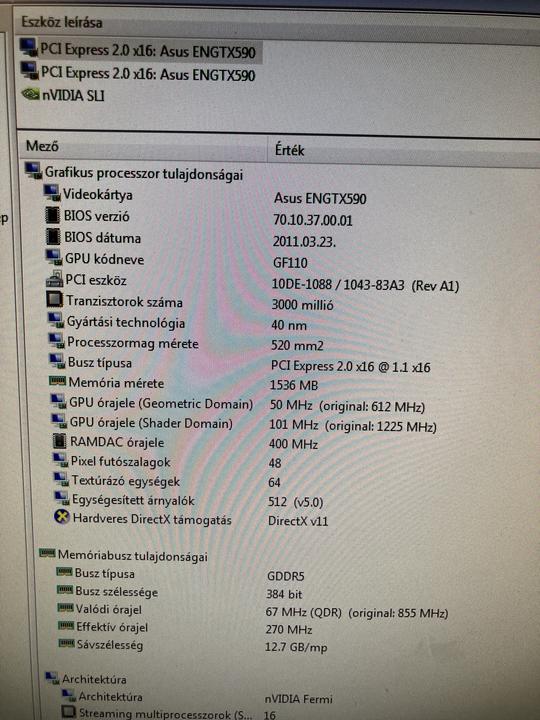The width and height of the screenshot is (540, 720).
Task: Click RAMDAC value 400 MHz
Action: [293, 444]
